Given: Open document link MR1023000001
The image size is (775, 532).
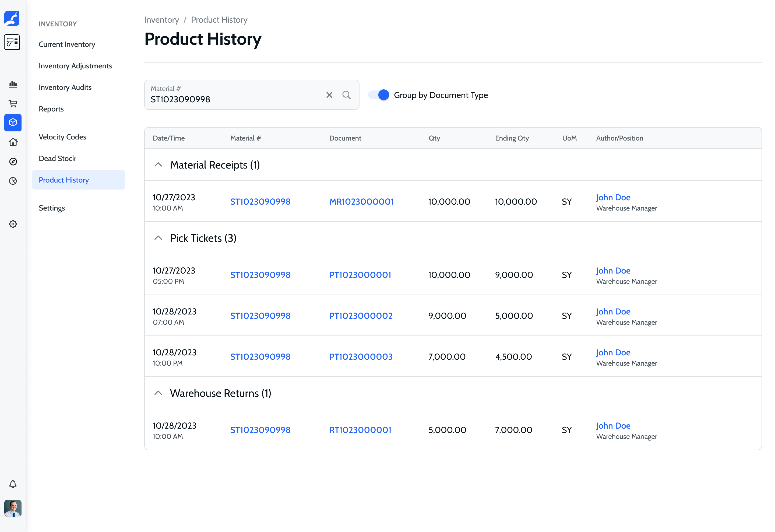Looking at the screenshot, I should 361,201.
